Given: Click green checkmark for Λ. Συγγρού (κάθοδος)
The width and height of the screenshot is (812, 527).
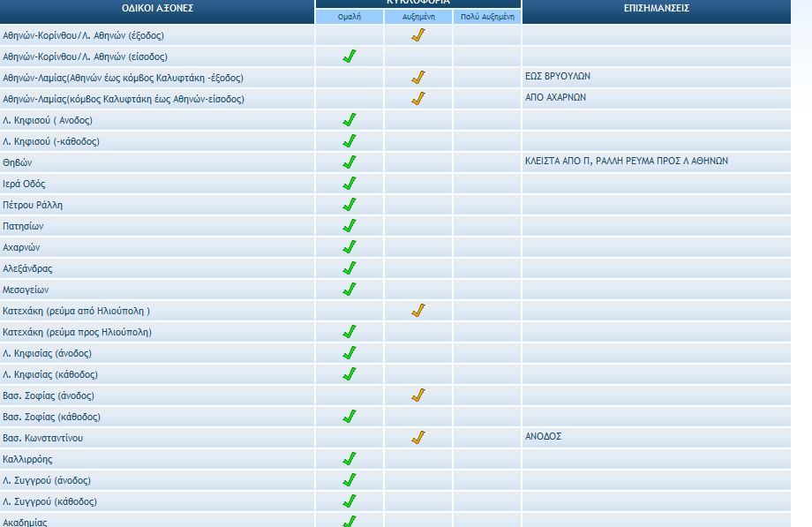Looking at the screenshot, I should 350,501.
